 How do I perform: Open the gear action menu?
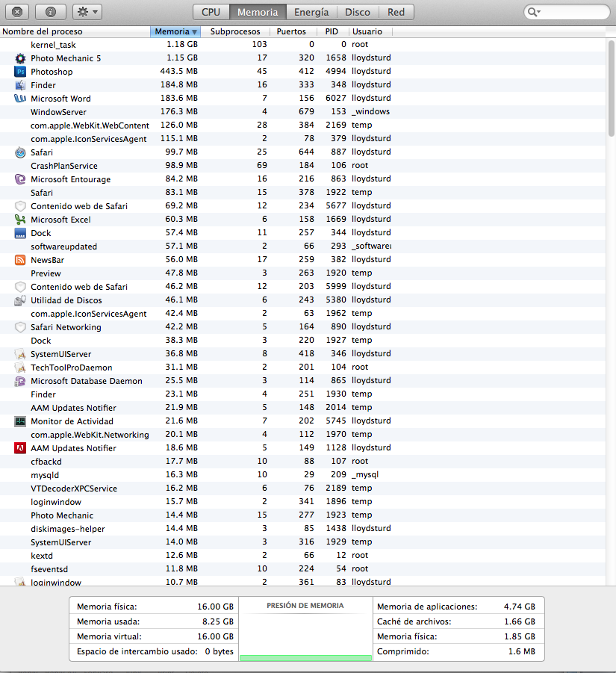[x=87, y=12]
